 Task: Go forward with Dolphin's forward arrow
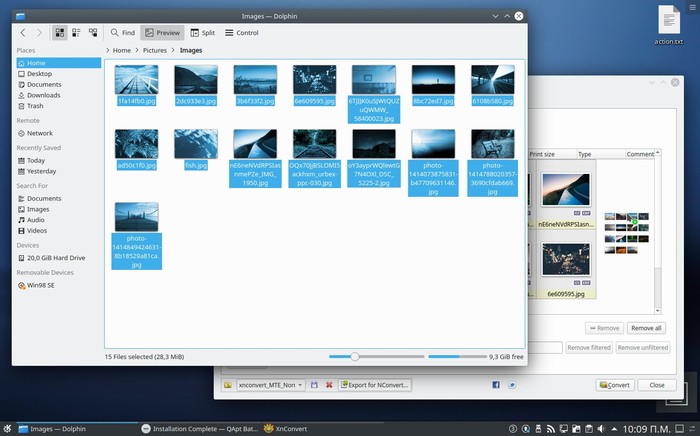(39, 33)
